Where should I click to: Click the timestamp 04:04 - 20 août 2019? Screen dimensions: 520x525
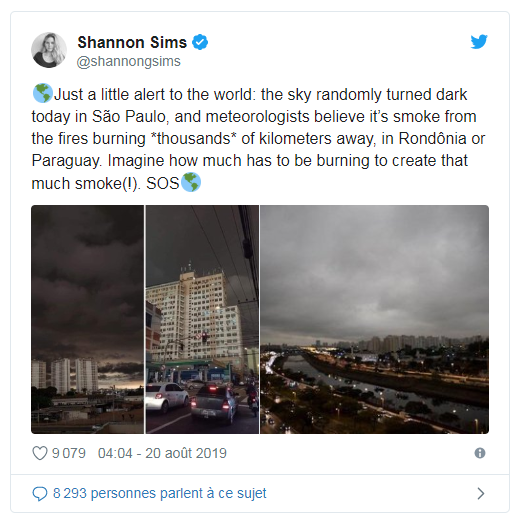coord(162,453)
